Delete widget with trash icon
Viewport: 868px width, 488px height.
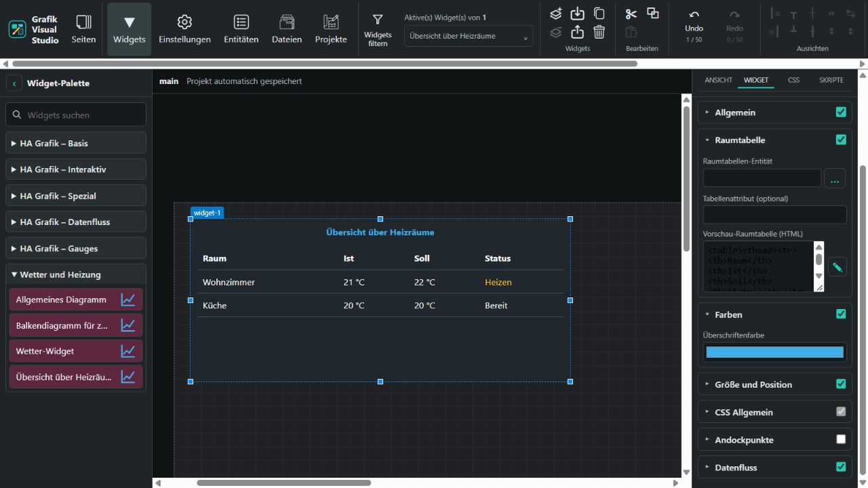pyautogui.click(x=599, y=32)
